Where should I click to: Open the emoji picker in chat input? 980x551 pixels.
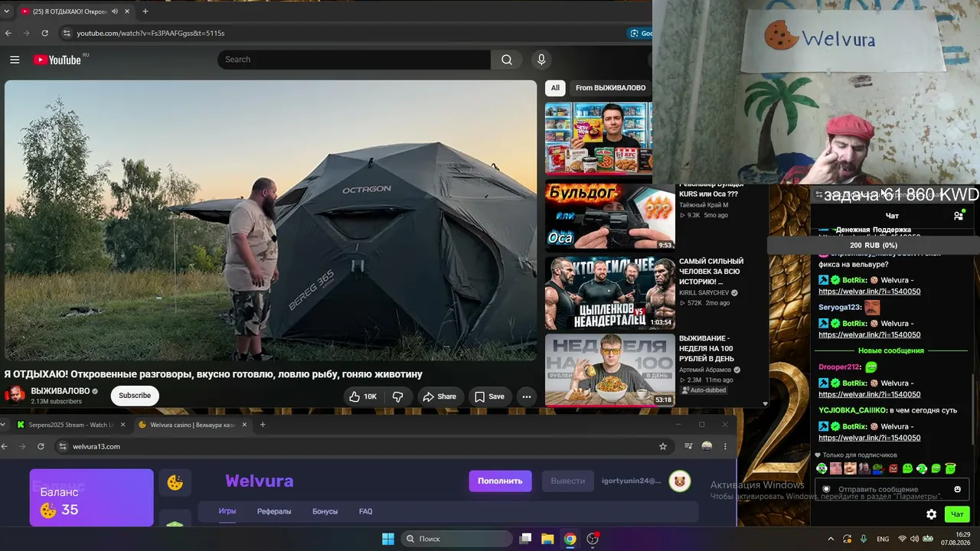tap(957, 489)
